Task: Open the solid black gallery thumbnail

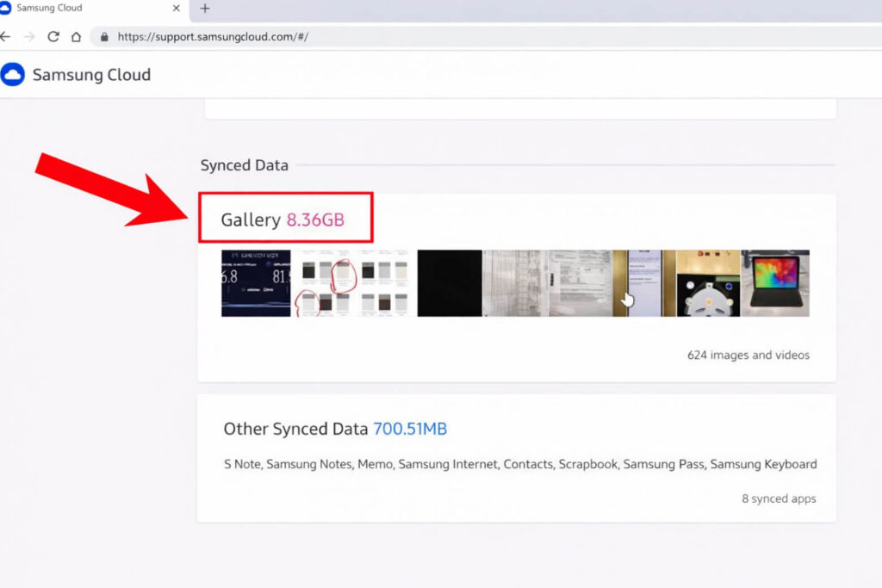Action: [449, 283]
